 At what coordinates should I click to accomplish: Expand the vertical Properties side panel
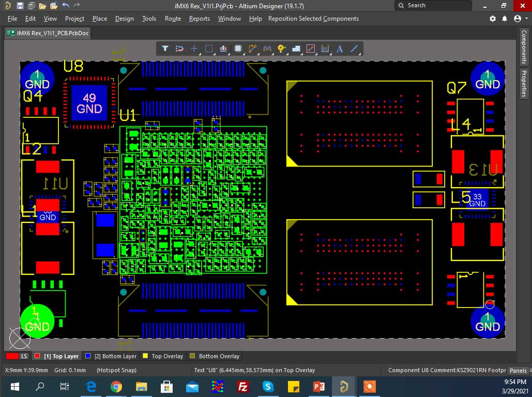pos(524,84)
